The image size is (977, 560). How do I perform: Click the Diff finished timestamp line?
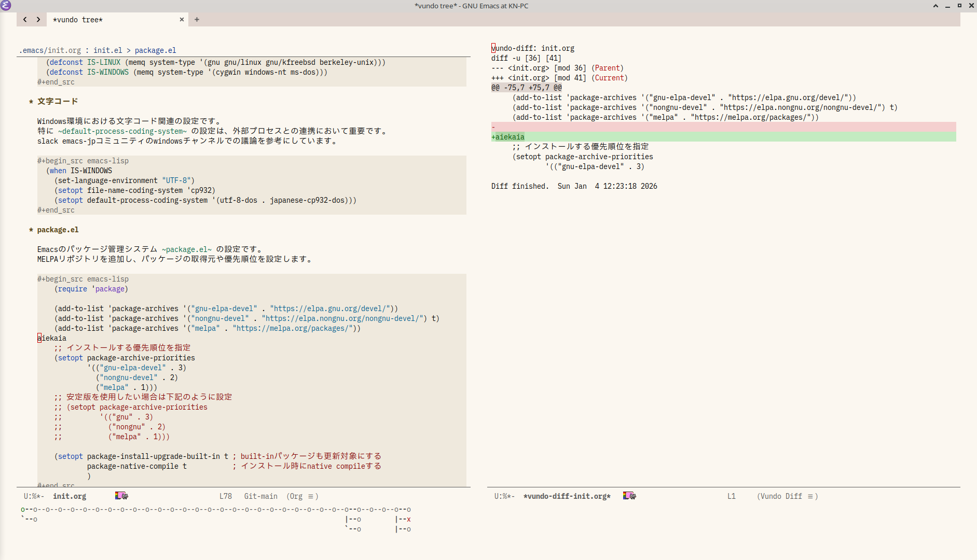tap(574, 186)
